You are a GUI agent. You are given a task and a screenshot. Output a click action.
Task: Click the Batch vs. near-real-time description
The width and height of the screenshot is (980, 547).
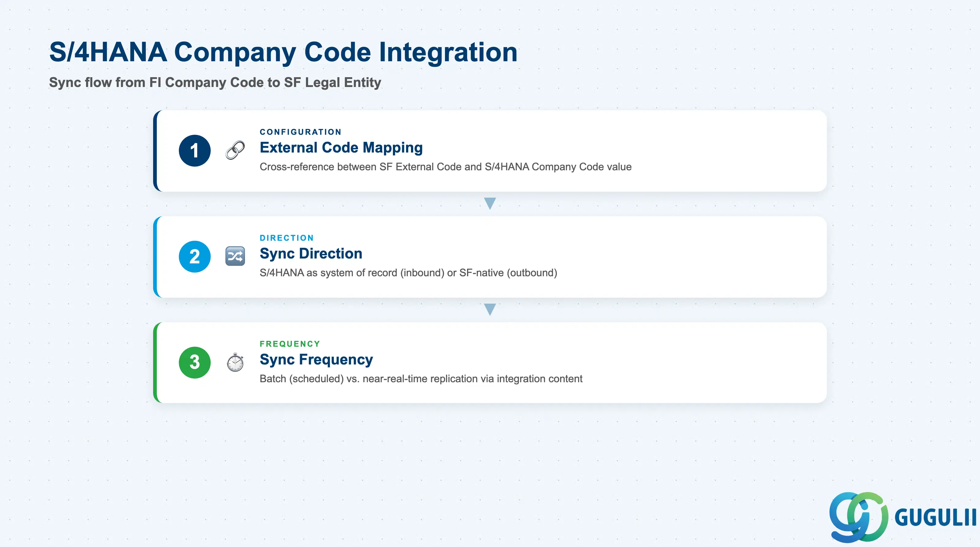[x=421, y=379]
